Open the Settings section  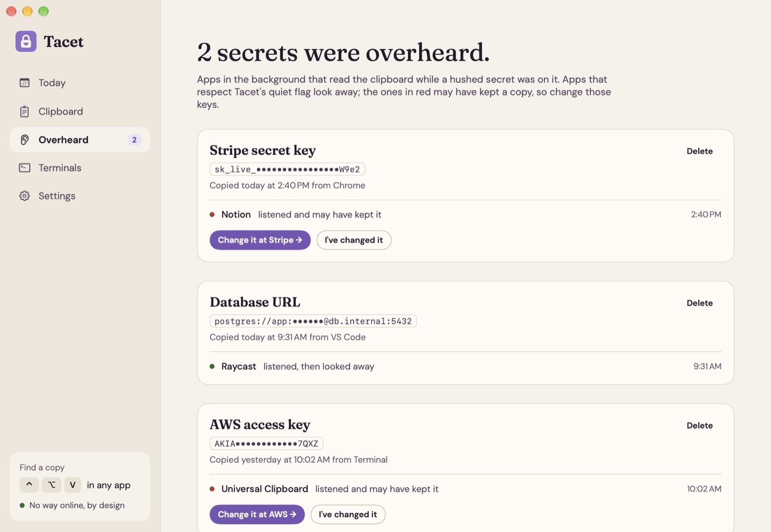click(80, 196)
